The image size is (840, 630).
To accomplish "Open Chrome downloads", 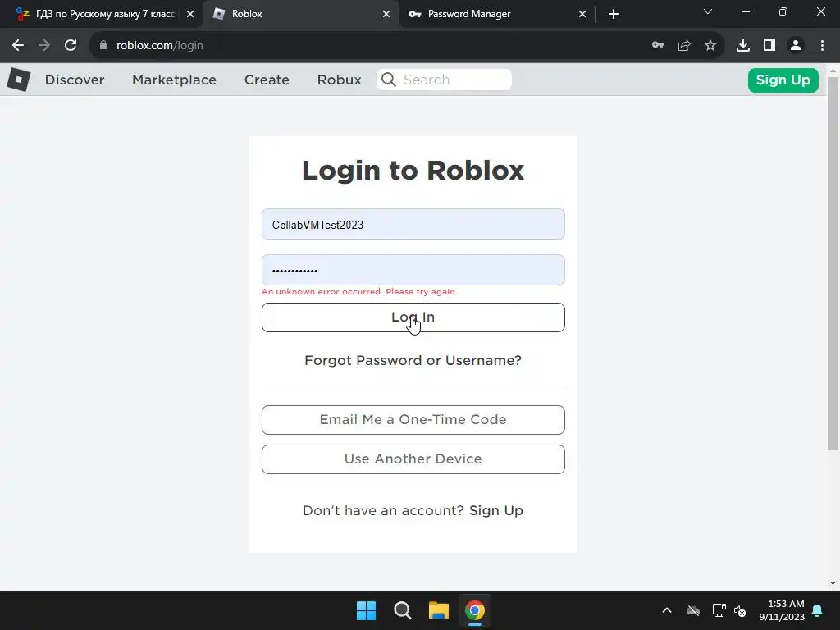I will 743,46.
